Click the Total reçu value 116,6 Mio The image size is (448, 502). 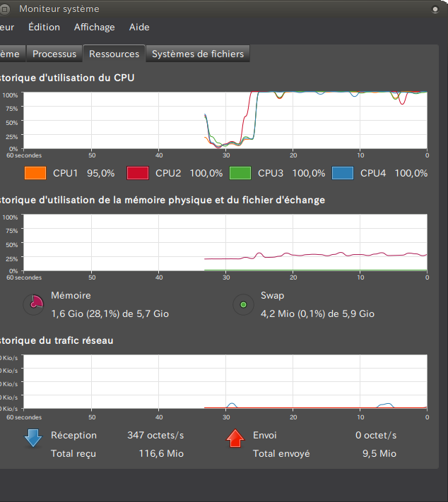155,453
